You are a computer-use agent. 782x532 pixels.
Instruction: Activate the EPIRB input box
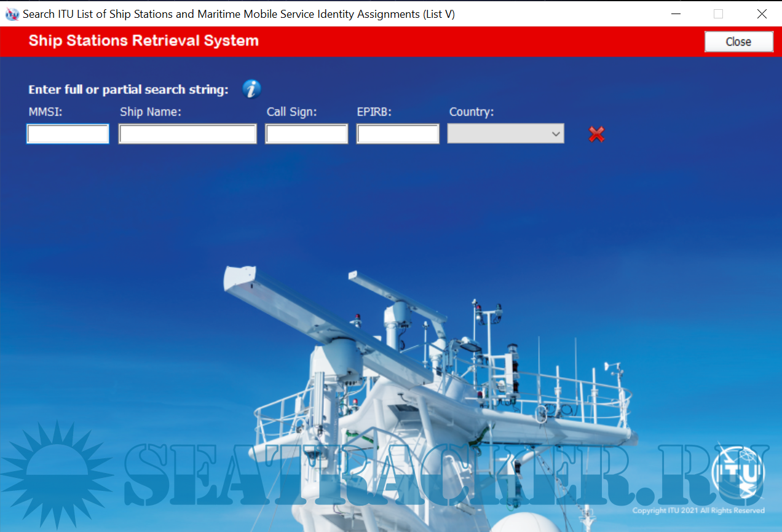(x=398, y=134)
